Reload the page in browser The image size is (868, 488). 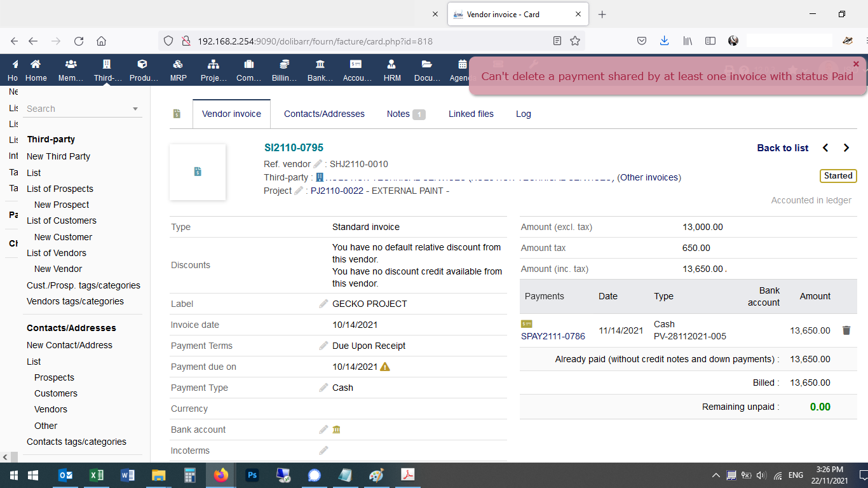[79, 41]
